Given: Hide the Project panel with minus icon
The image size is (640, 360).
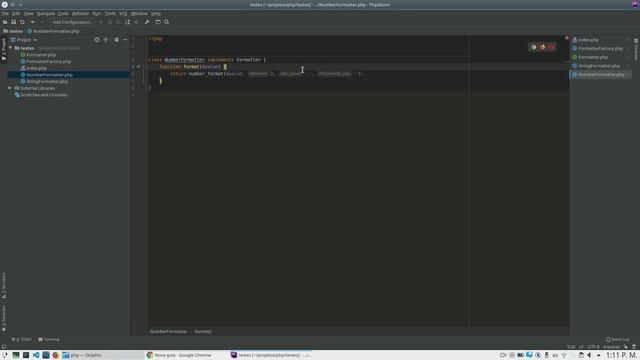Looking at the screenshot, I should tap(125, 40).
